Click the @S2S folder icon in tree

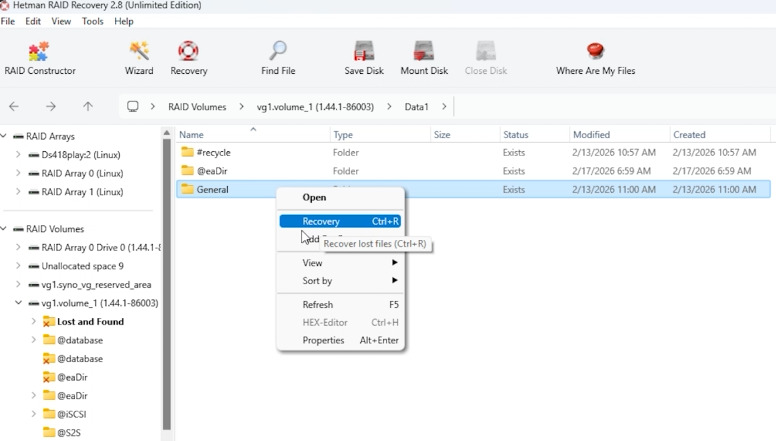click(x=48, y=433)
